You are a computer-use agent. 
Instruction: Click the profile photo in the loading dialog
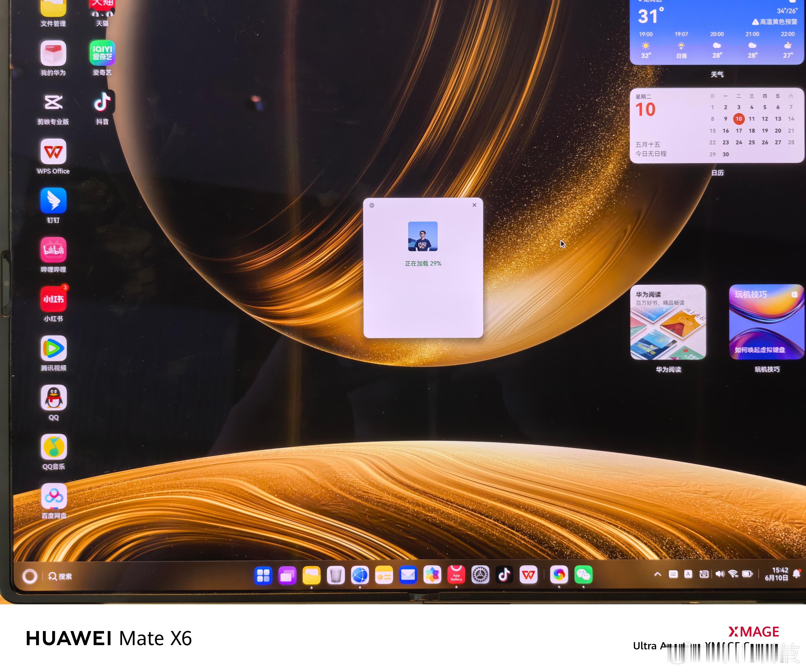tap(423, 236)
